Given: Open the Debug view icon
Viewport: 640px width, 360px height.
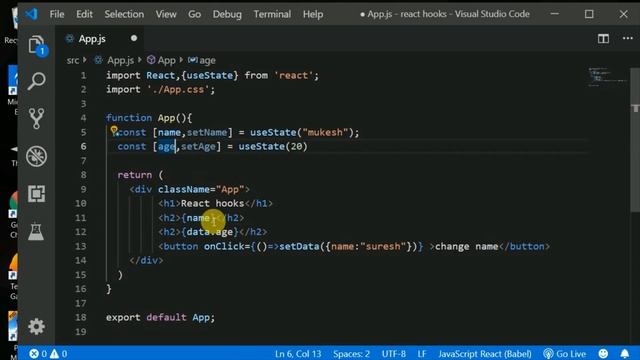Looking at the screenshot, I should click(36, 156).
